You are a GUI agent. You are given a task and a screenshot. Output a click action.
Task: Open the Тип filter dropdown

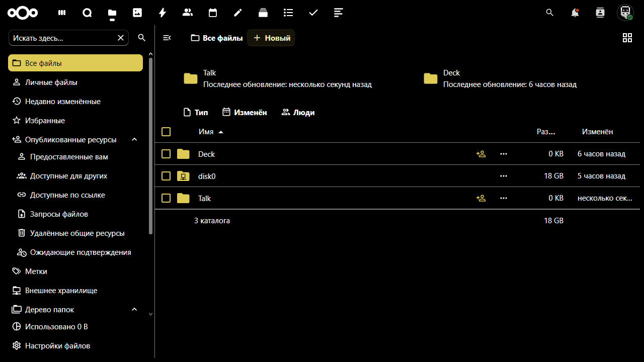(x=195, y=112)
